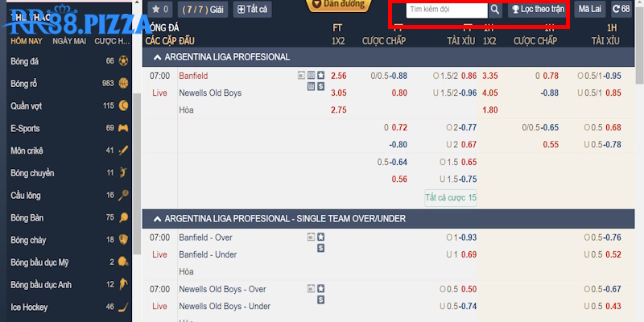This screenshot has width=644, height=322.
Task: Click the search magnifier icon beside team search
Action: (x=495, y=10)
